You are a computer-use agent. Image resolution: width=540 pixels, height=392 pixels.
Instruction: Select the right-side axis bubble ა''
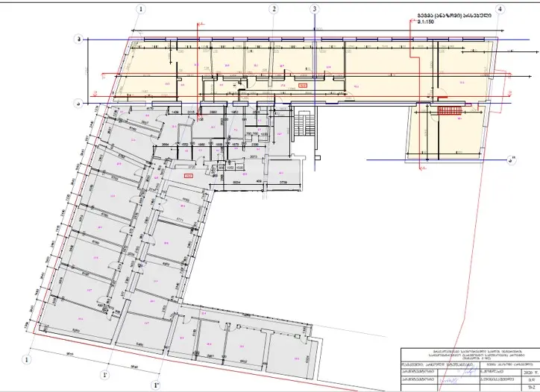click(x=512, y=160)
